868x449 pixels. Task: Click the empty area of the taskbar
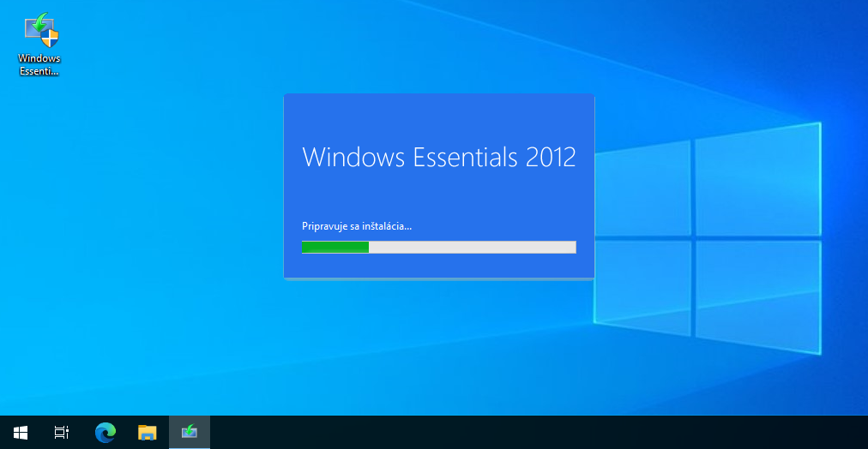[x=515, y=433]
